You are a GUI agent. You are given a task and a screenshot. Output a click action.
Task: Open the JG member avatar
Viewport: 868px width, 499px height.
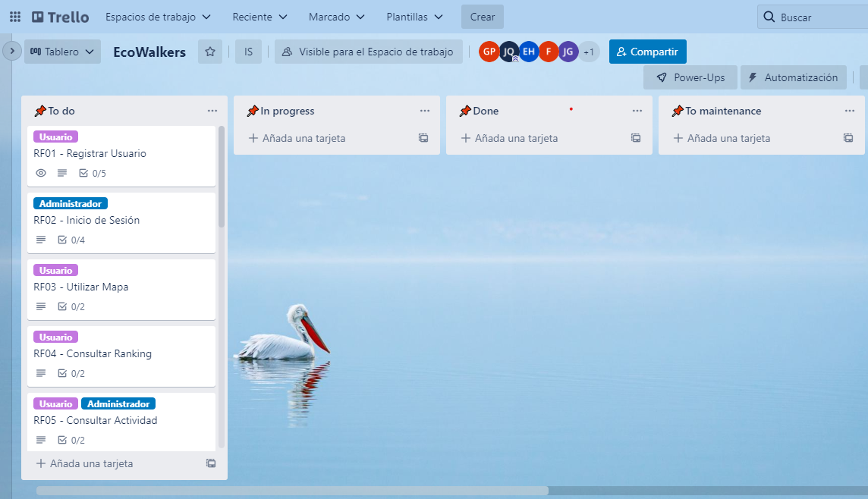pos(568,52)
